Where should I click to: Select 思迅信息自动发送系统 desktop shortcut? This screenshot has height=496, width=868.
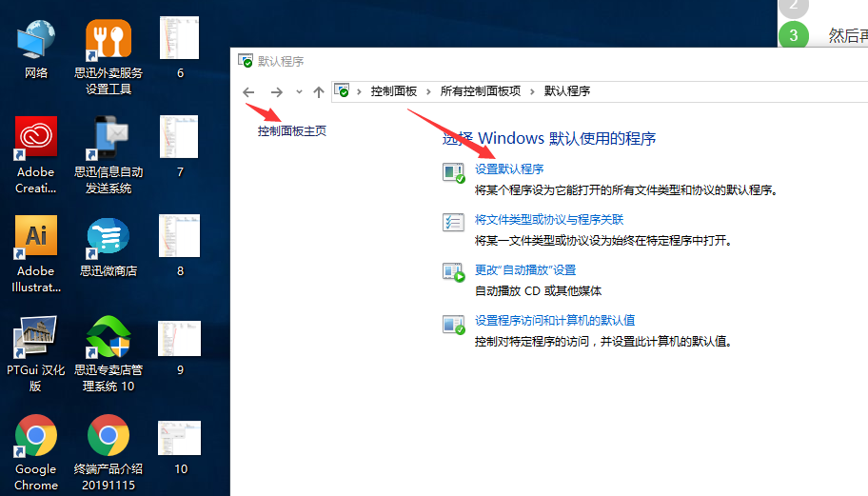click(108, 155)
